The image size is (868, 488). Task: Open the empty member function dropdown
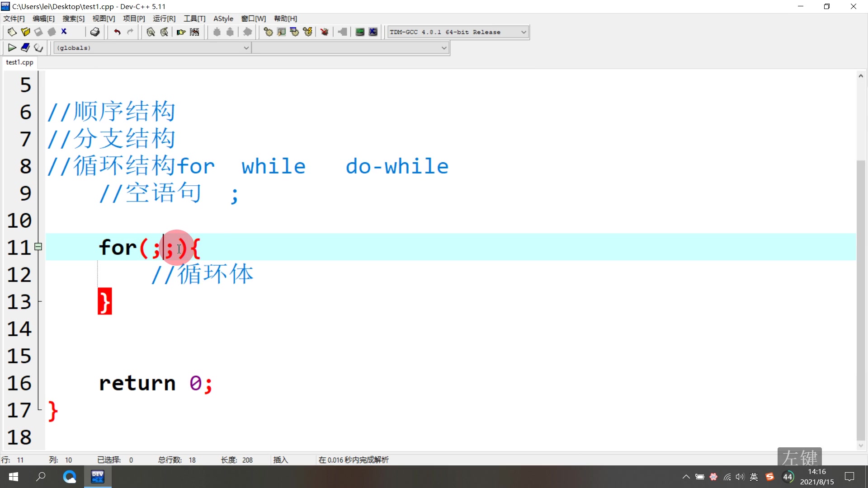[x=444, y=48]
